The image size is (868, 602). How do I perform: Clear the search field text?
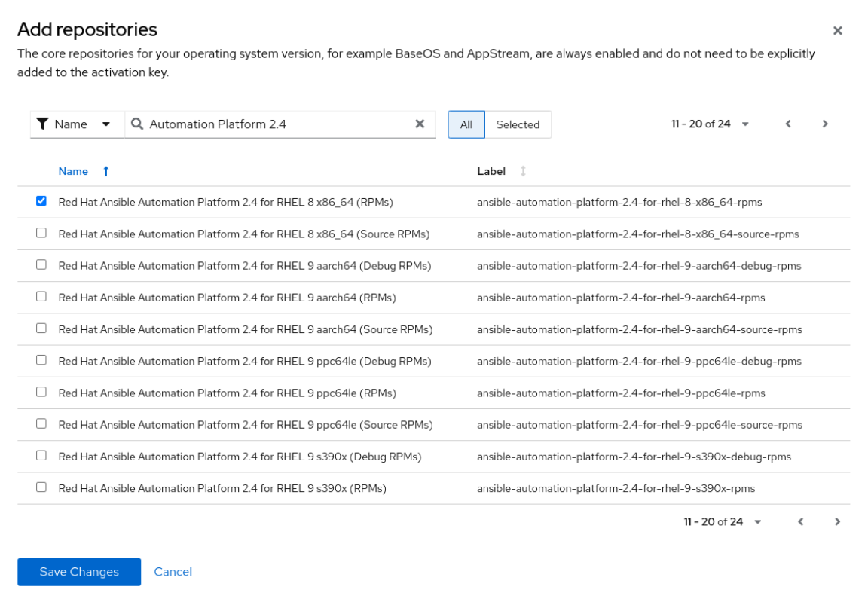tap(420, 124)
